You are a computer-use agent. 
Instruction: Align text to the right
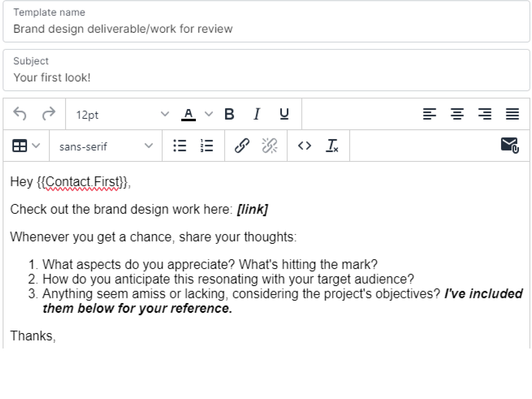pyautogui.click(x=485, y=114)
